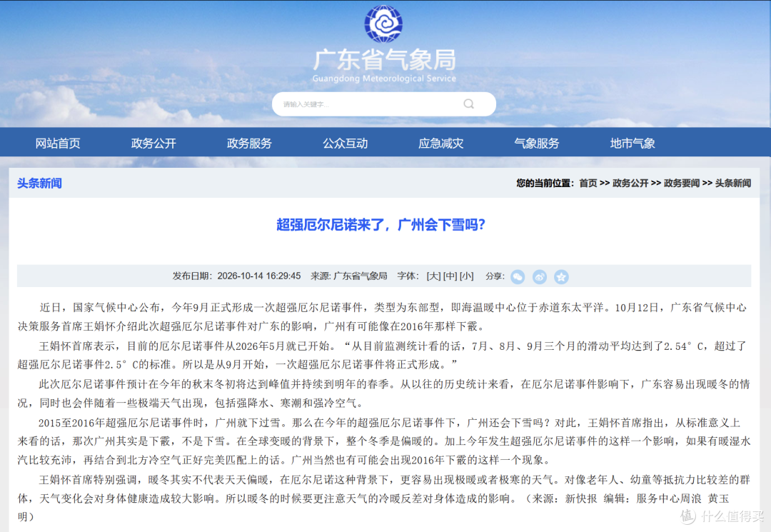This screenshot has width=771, height=532.
Task: Open 气象服务 navigation menu item
Action: coord(537,143)
